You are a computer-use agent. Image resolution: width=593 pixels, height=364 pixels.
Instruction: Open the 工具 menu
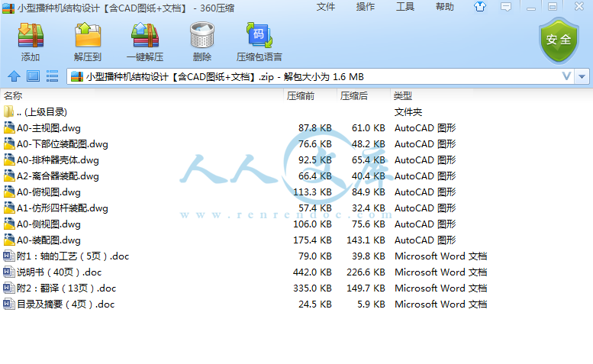pos(405,7)
